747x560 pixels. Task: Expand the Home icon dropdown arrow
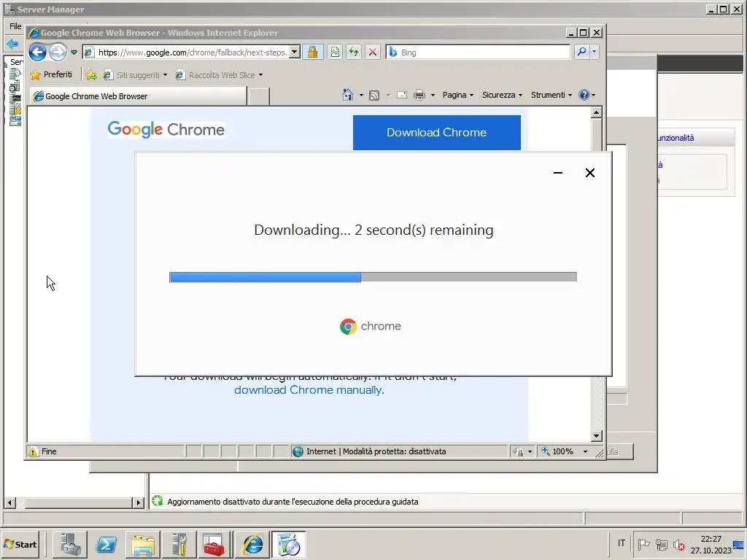(361, 96)
